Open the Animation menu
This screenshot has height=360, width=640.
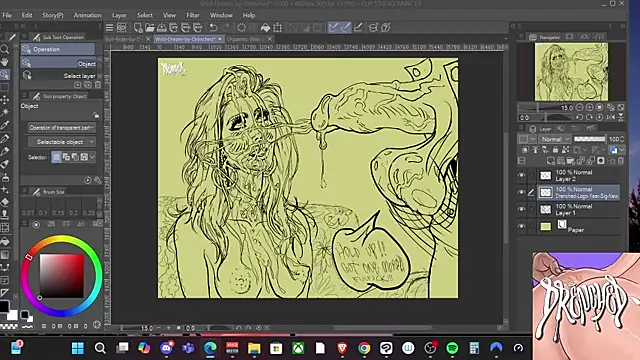(x=87, y=15)
